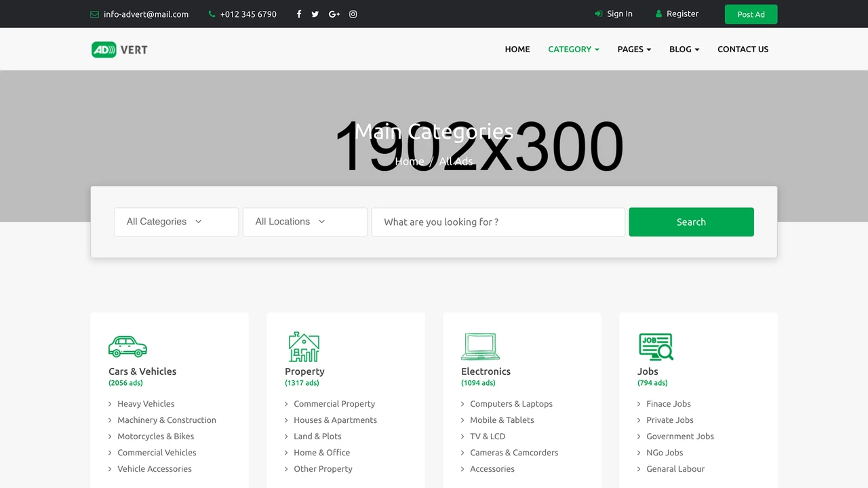Open NGo Jobs subcategory

tap(665, 453)
